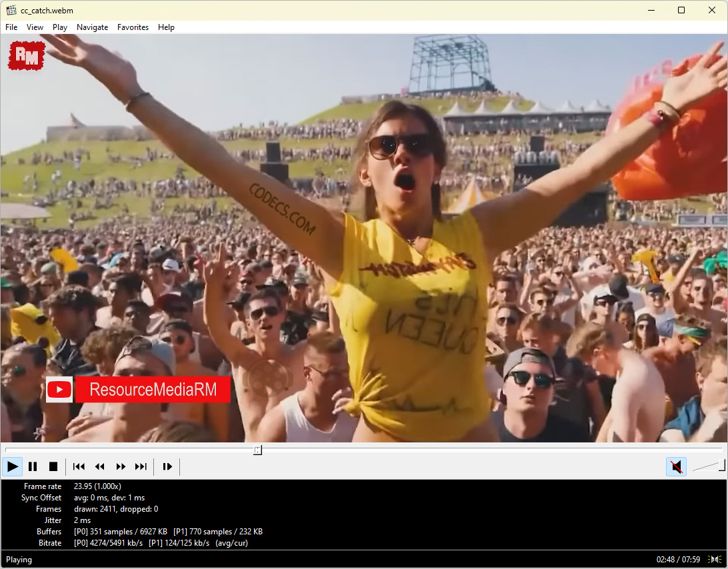The image size is (728, 569).
Task: Skip to the previous file
Action: tap(79, 466)
